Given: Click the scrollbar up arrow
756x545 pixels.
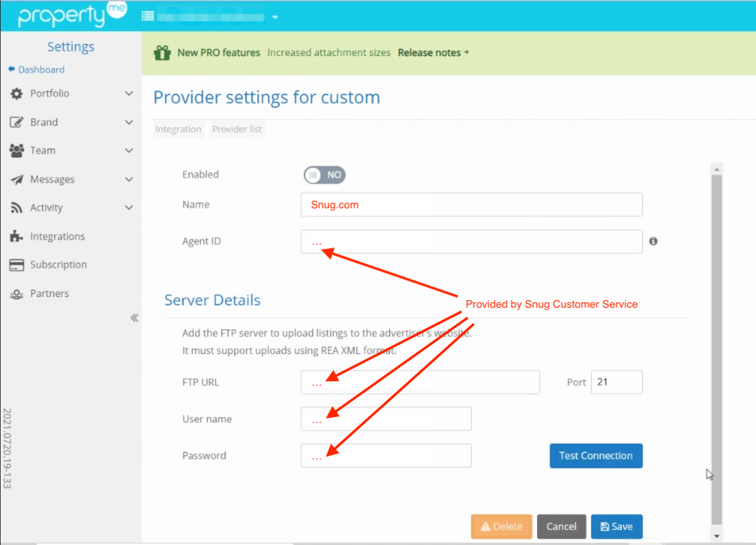Looking at the screenshot, I should [x=716, y=169].
